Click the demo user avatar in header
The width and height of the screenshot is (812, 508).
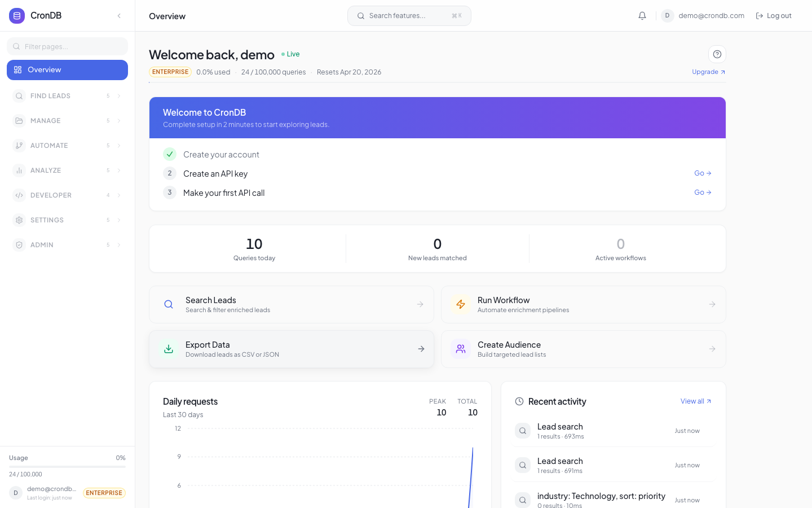pyautogui.click(x=668, y=16)
